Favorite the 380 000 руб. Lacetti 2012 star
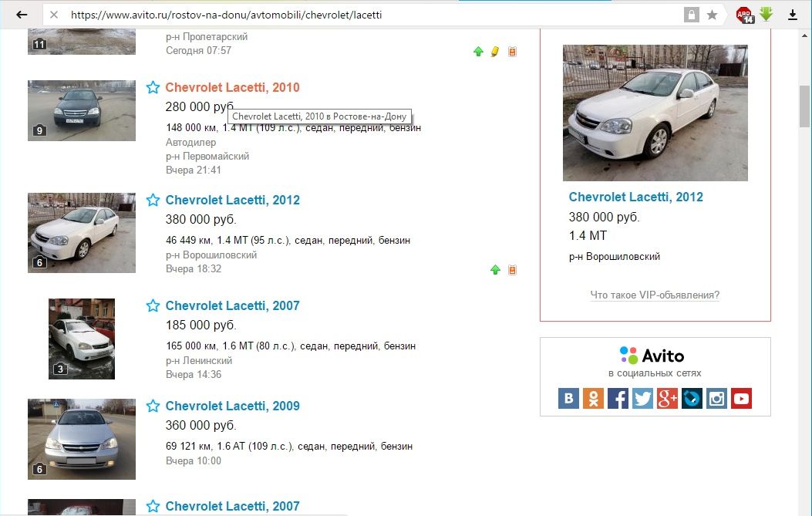This screenshot has height=516, width=812. pyautogui.click(x=153, y=200)
